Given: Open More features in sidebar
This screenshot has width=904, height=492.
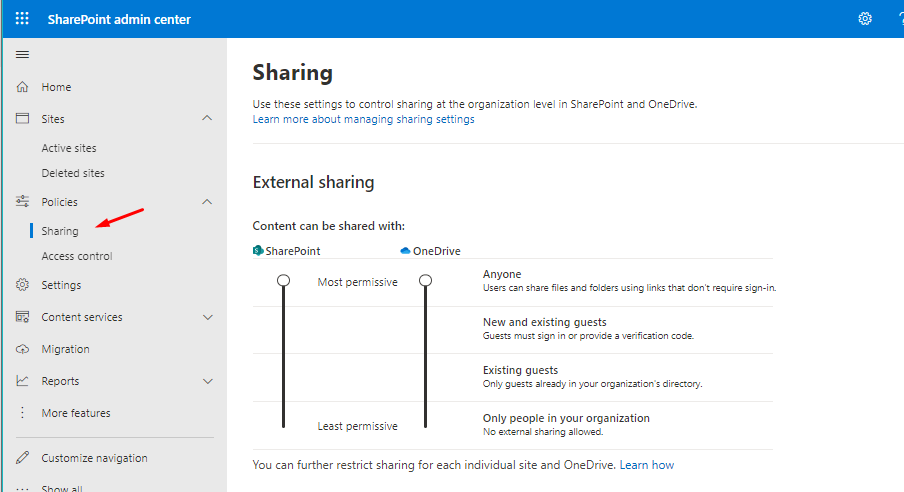Looking at the screenshot, I should (76, 413).
